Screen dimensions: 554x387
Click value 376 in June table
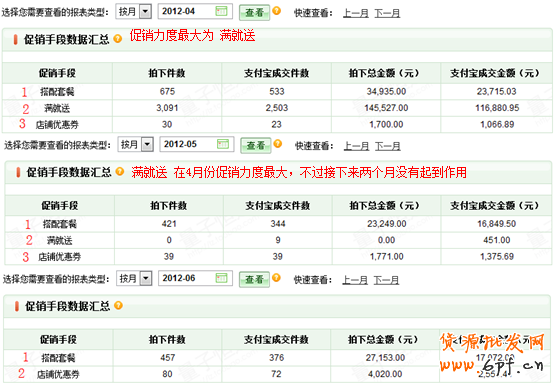click(276, 358)
